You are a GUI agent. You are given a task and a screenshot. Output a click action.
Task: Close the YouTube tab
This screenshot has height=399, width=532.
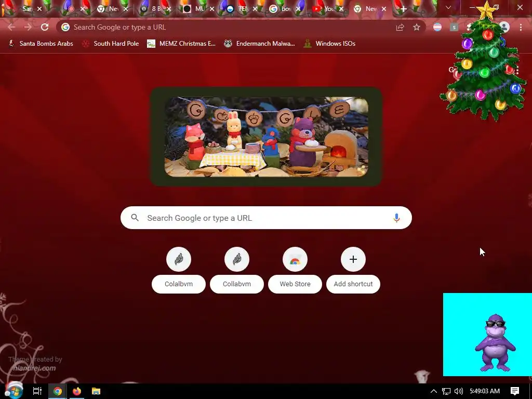pos(341,9)
